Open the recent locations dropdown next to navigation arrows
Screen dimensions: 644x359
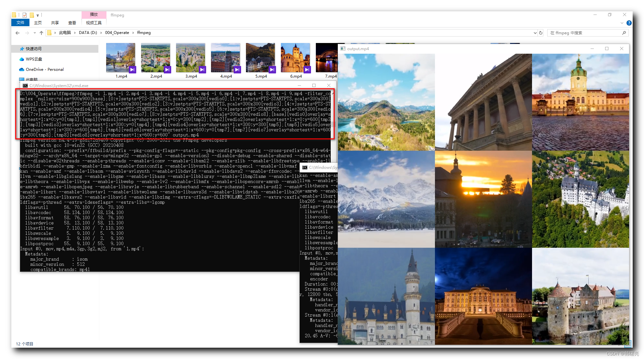[x=35, y=33]
